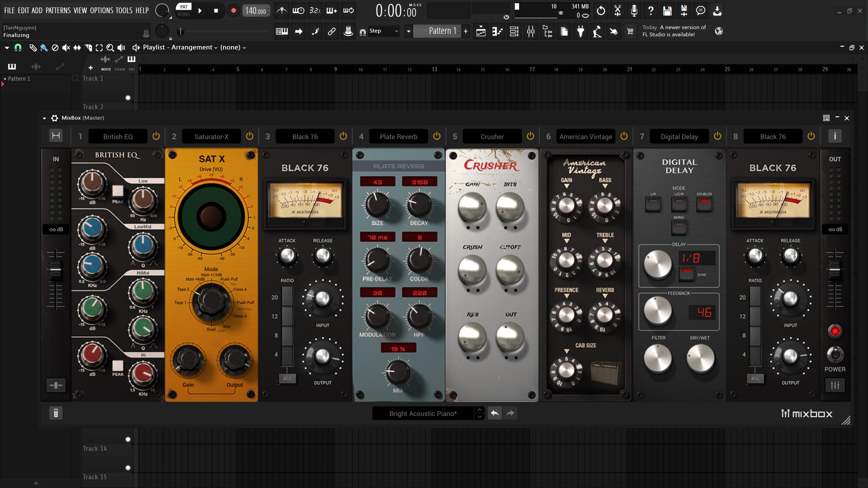
Task: Toggle the metronome icon
Action: pyautogui.click(x=281, y=11)
